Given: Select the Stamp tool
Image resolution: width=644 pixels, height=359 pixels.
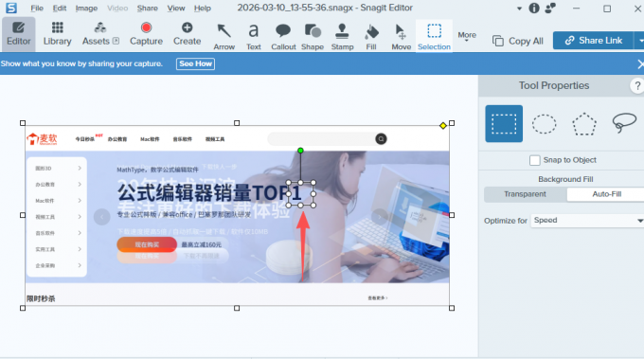Looking at the screenshot, I should point(342,36).
